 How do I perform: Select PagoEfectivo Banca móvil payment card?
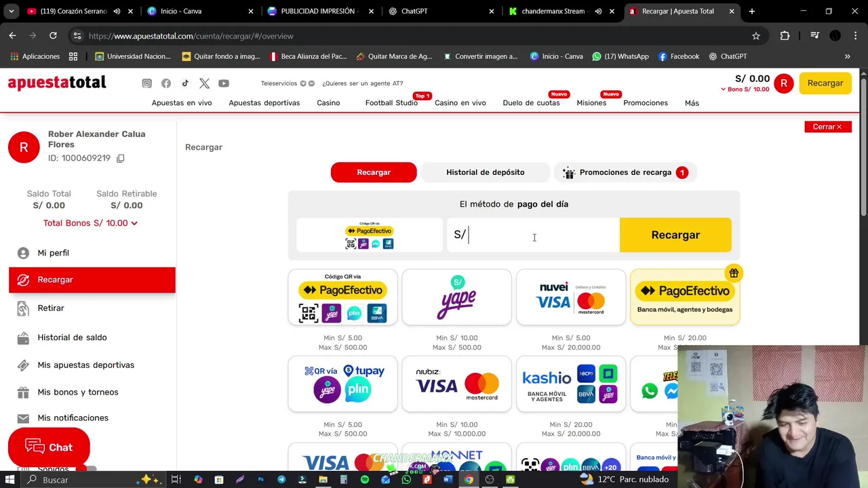[x=685, y=298]
